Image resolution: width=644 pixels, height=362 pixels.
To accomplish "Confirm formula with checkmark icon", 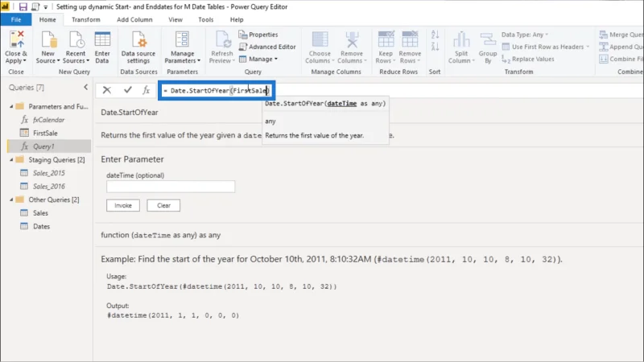I will point(128,90).
